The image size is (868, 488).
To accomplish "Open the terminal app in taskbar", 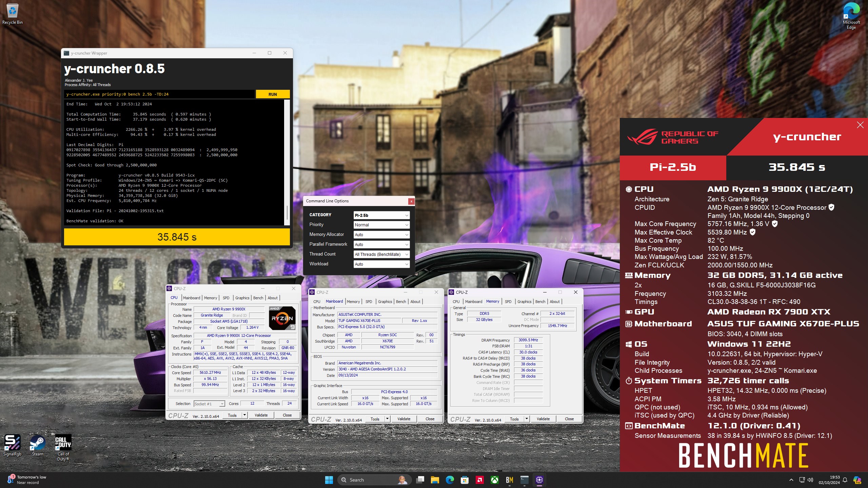I will [525, 480].
